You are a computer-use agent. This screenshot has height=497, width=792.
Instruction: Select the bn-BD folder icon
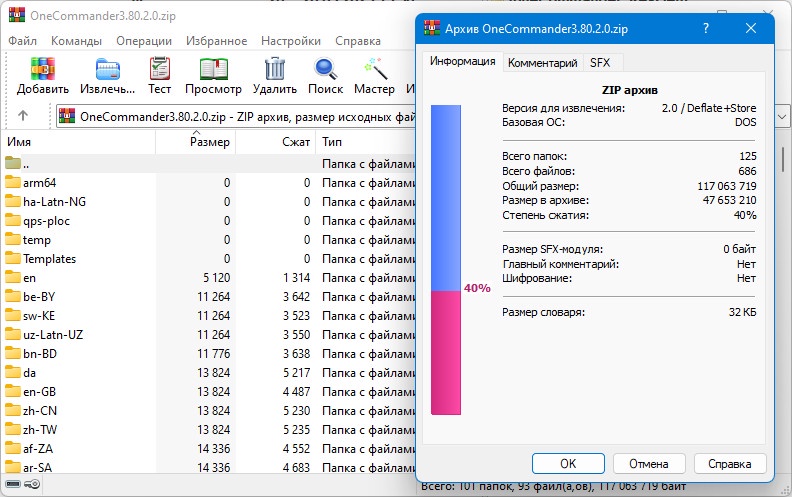13,353
